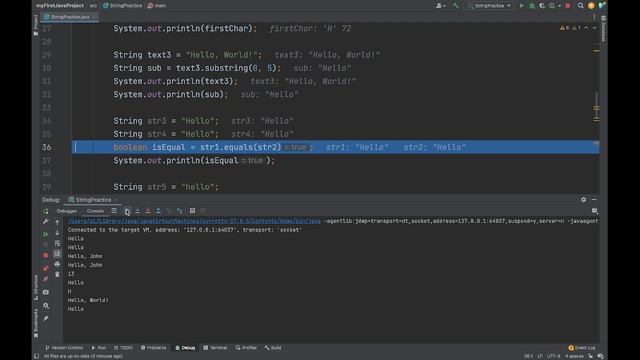The width and height of the screenshot is (640, 360).
Task: Go to previous highlighted error arrow
Action: point(586,28)
